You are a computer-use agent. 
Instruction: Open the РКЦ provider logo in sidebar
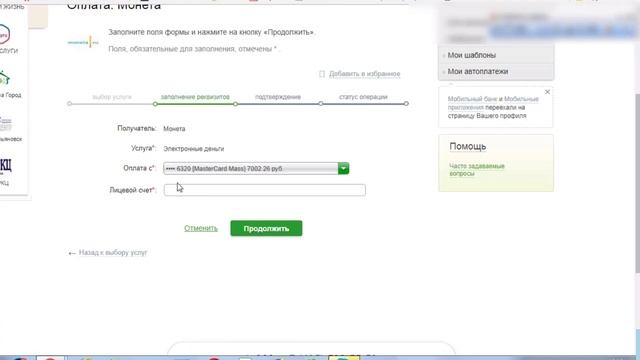5,165
